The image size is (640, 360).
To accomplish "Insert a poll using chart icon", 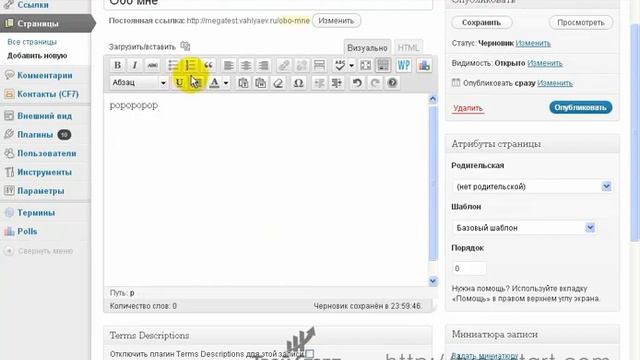I will point(424,65).
